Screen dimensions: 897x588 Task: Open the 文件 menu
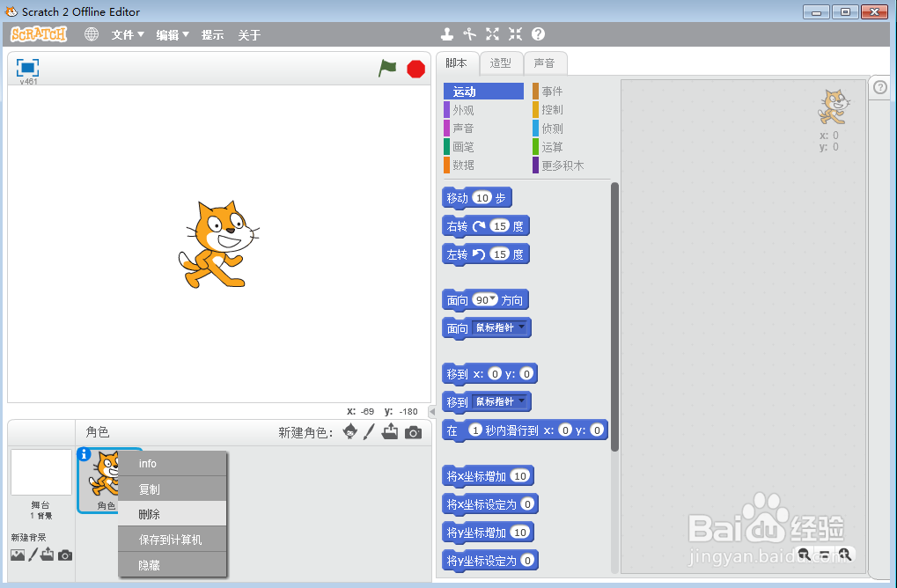[128, 35]
